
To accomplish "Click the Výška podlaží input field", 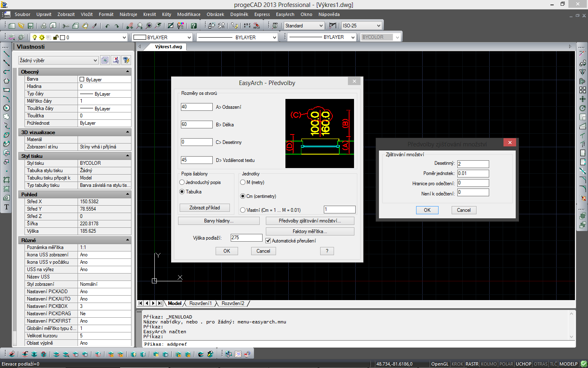I will 246,238.
